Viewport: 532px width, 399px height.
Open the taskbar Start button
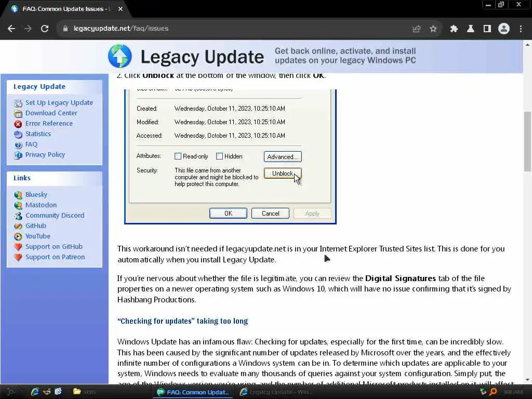pos(11,392)
